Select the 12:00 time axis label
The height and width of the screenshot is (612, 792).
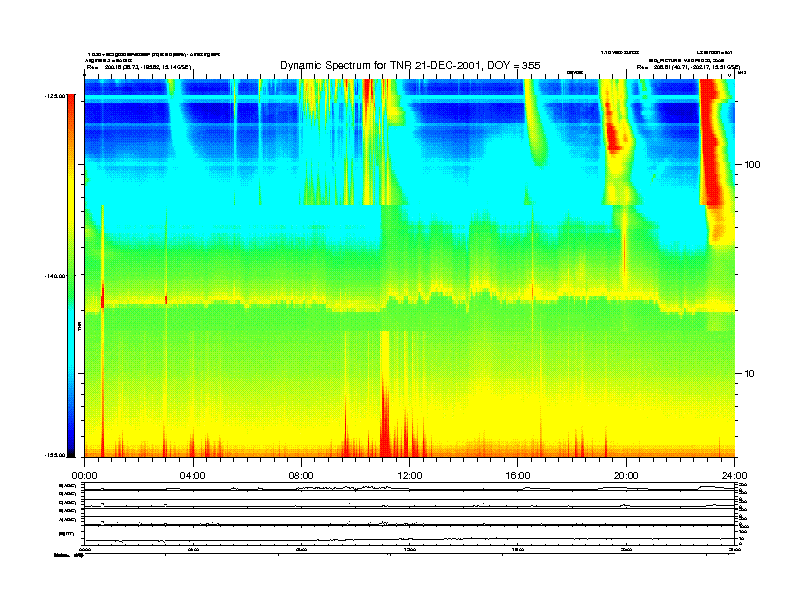(410, 476)
